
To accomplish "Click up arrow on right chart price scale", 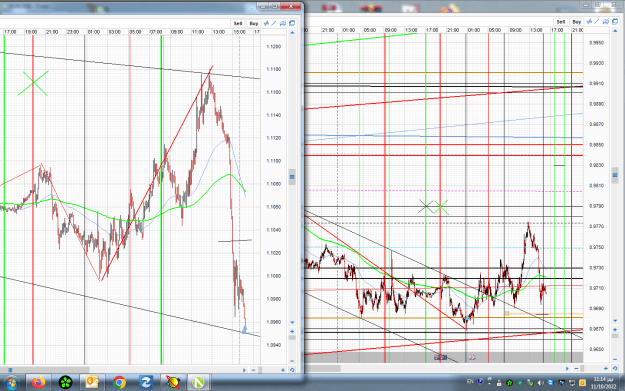I will pyautogui.click(x=615, y=31).
